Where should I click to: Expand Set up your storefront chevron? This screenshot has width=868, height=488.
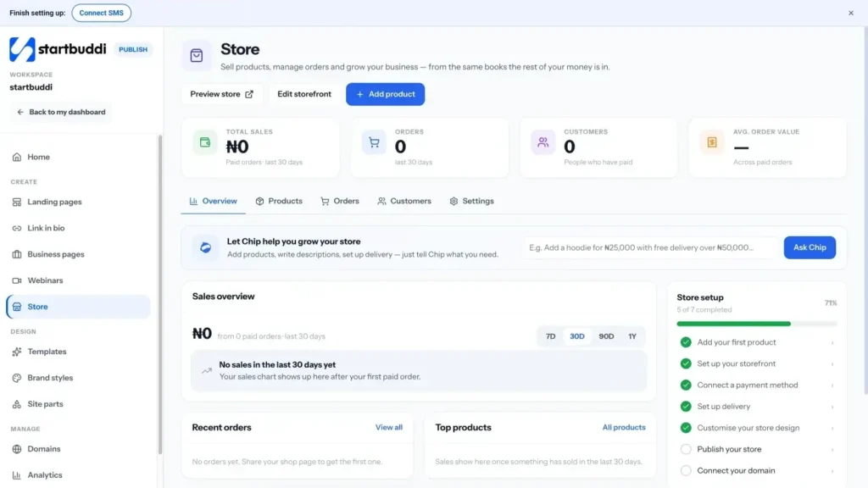pyautogui.click(x=832, y=364)
